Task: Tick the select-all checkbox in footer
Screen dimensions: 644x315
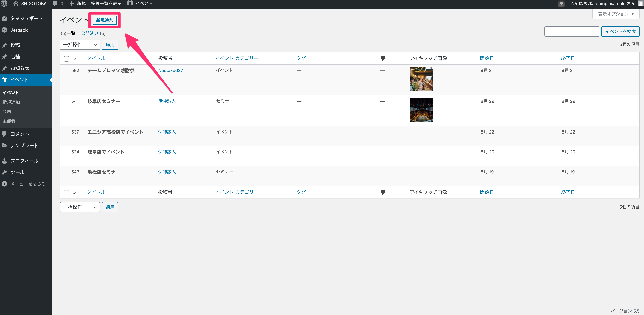Action: [x=66, y=192]
